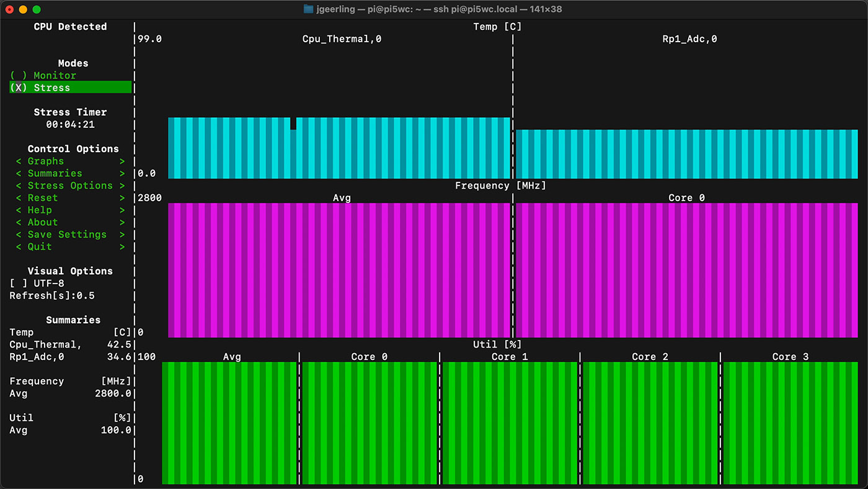Click the Core 3 util graph label

click(790, 357)
